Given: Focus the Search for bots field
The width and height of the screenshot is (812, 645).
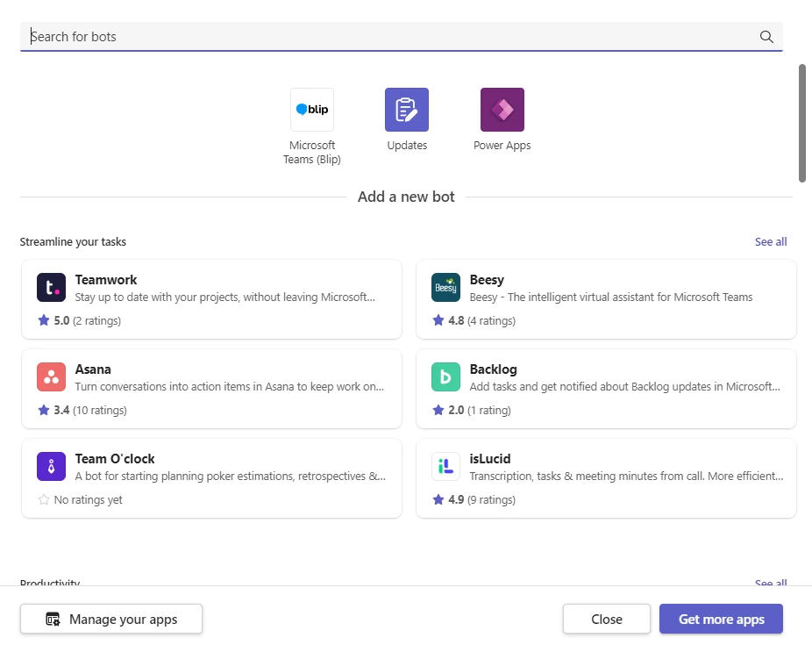Looking at the screenshot, I should (x=402, y=37).
